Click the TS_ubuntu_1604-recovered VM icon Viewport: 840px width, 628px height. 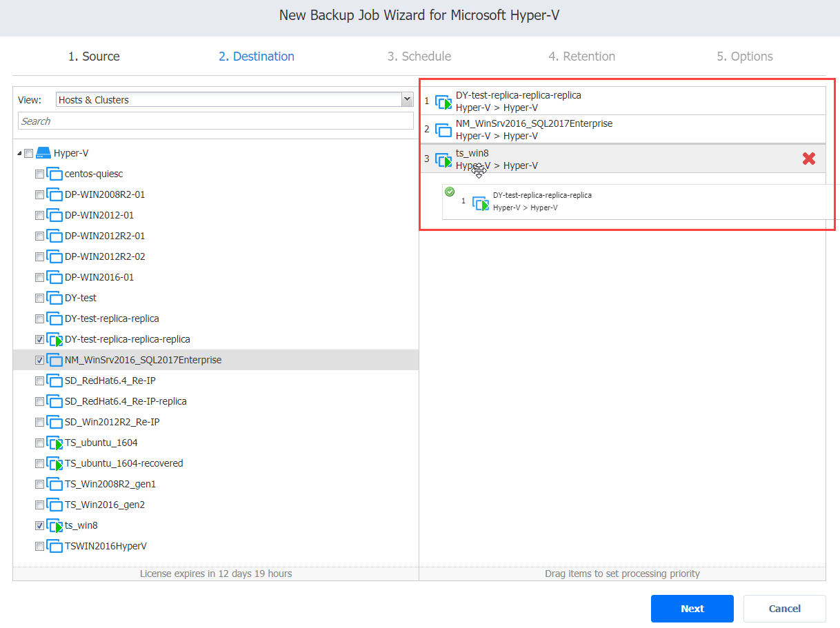tap(54, 463)
